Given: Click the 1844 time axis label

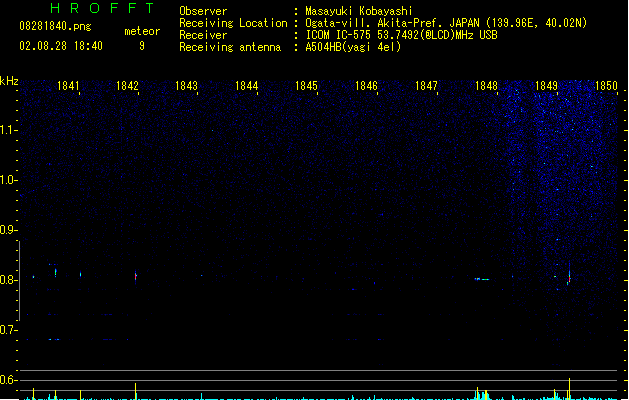Looking at the screenshot, I should pos(246,86).
